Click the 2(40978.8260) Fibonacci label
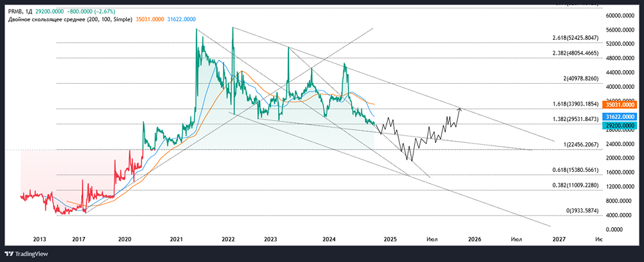644x262 pixels. point(581,78)
